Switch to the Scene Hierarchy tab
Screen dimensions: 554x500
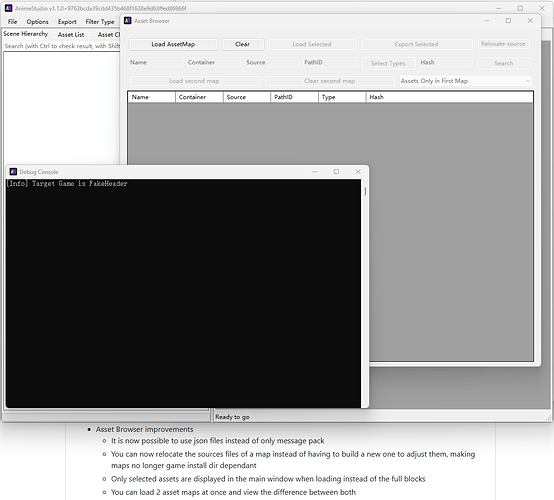click(x=25, y=34)
